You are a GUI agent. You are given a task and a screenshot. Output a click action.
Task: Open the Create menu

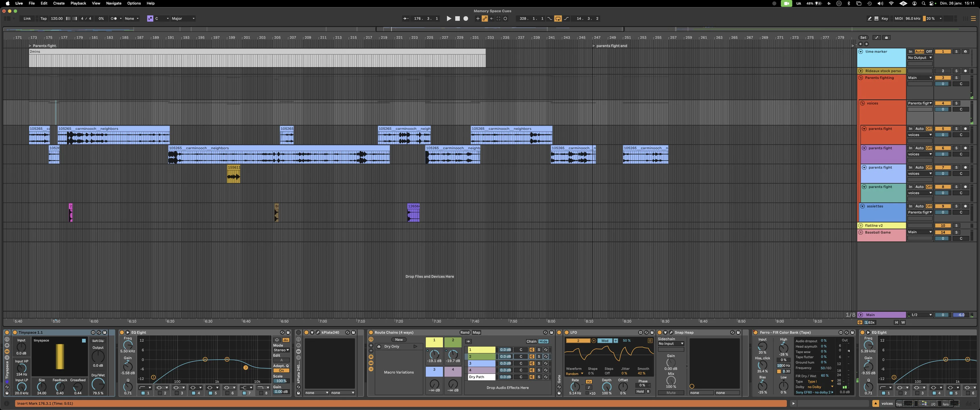(59, 3)
